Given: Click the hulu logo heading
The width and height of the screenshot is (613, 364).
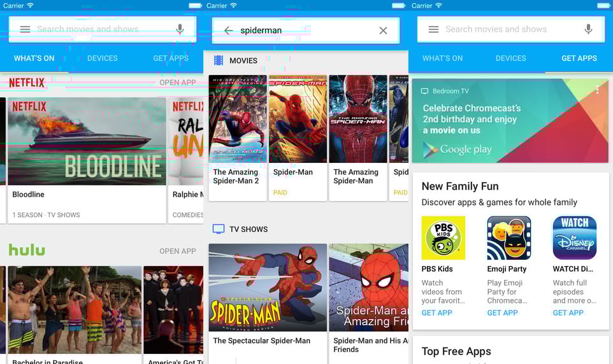Looking at the screenshot, I should [27, 250].
